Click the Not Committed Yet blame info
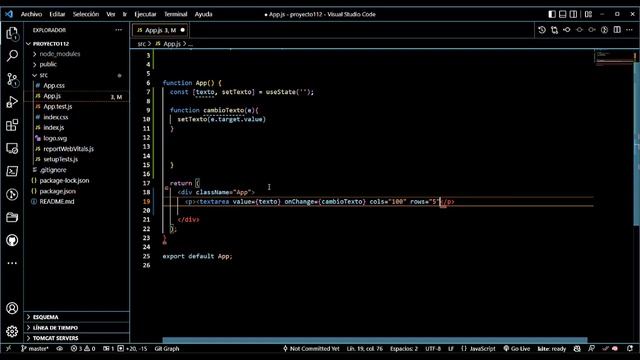 tap(311, 349)
